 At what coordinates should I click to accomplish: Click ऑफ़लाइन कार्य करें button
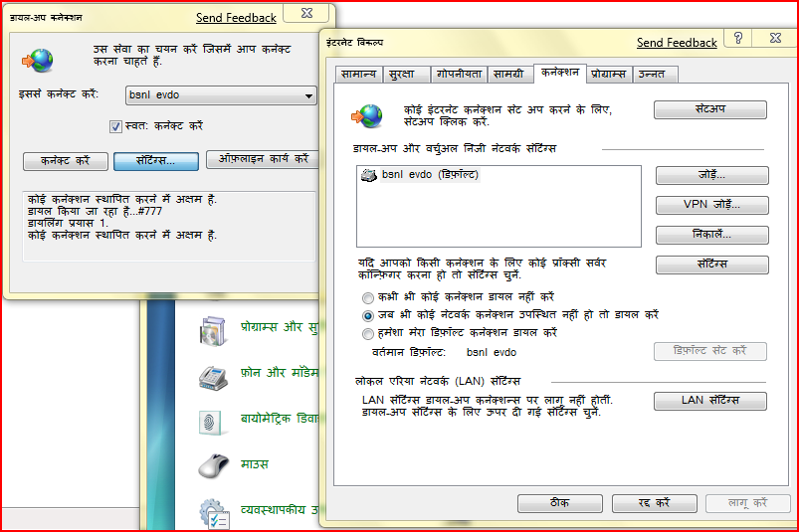coord(263,159)
